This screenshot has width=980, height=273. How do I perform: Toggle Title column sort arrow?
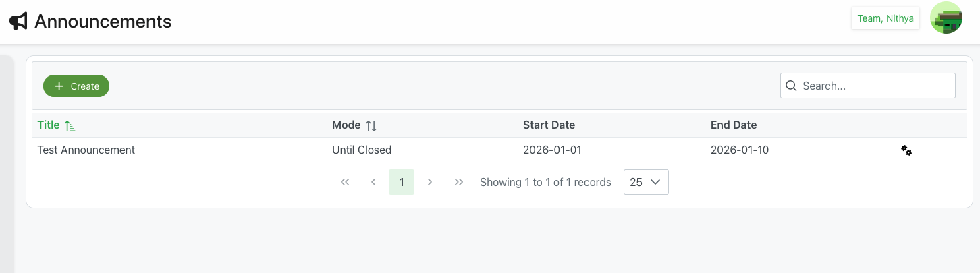(70, 125)
